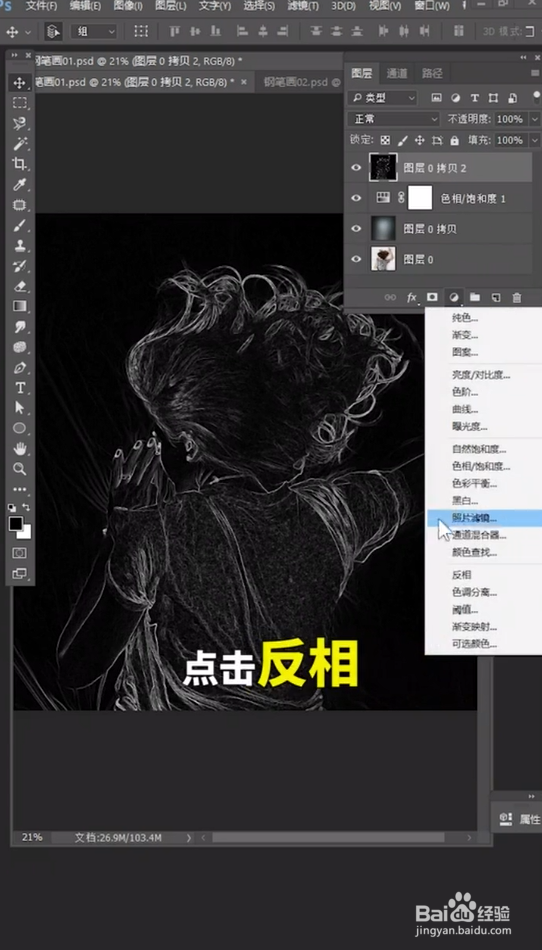Switch to the 通道 tab
Viewport: 542px width, 950px height.
pos(397,73)
